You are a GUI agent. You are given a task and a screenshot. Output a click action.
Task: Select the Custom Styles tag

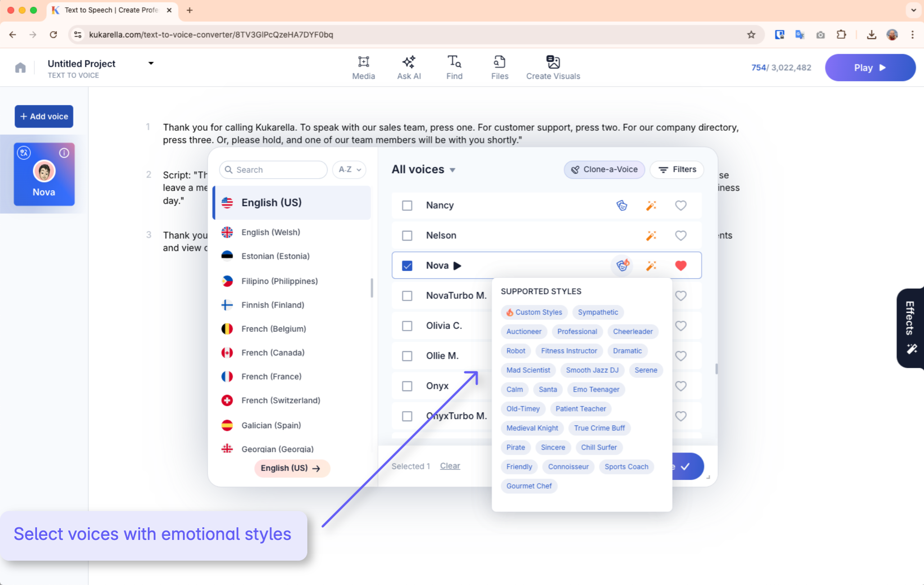tap(534, 312)
